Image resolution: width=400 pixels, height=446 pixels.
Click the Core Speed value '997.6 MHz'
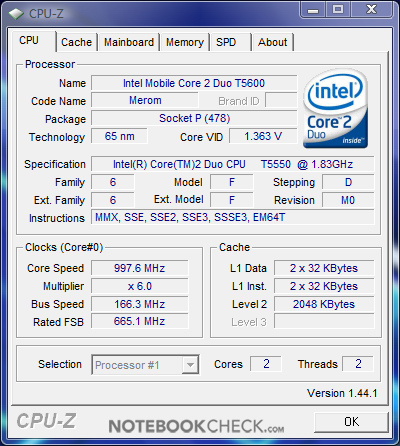click(140, 268)
